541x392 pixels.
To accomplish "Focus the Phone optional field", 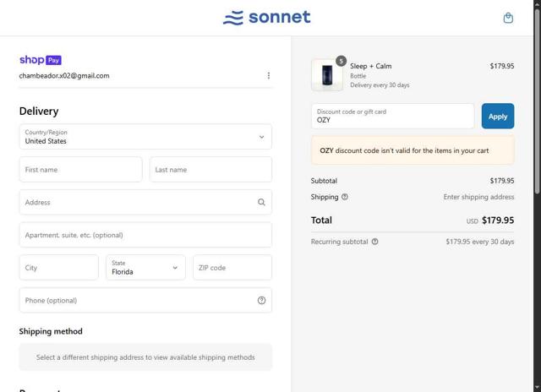I will coord(145,300).
